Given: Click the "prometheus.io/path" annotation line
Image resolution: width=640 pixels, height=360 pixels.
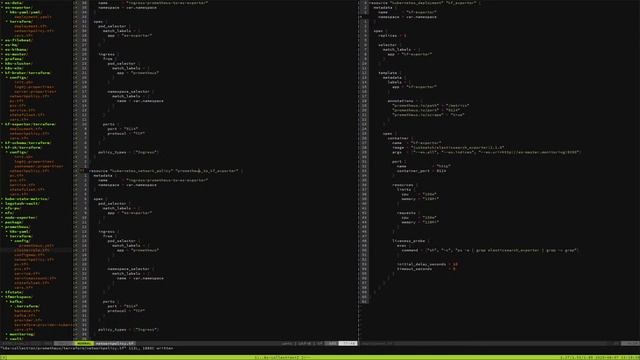Looking at the screenshot, I should (x=431, y=105).
